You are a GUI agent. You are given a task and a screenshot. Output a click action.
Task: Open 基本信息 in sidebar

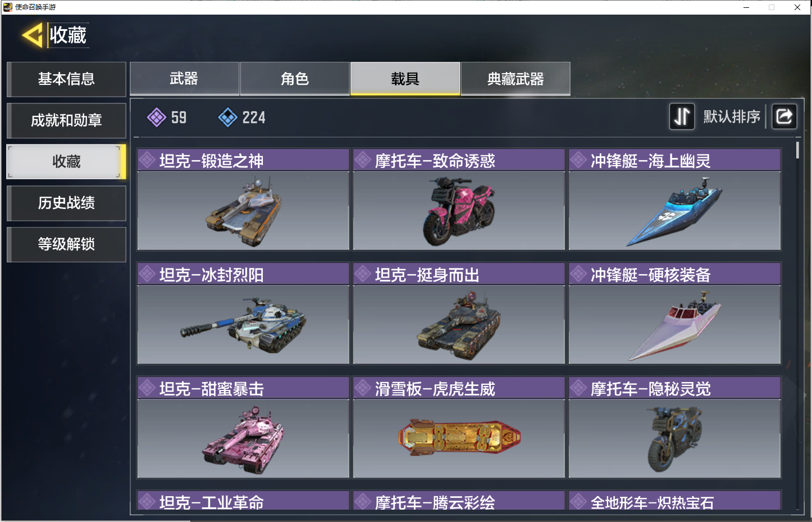pyautogui.click(x=66, y=79)
